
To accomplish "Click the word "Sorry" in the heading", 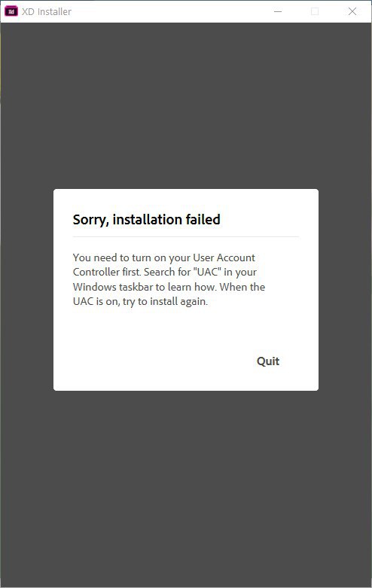I will [90, 220].
